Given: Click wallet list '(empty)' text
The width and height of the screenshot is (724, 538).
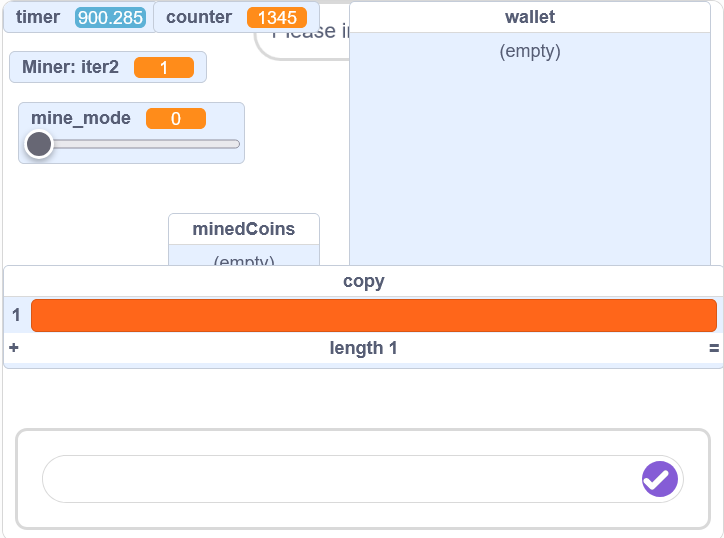Looking at the screenshot, I should 530,51.
